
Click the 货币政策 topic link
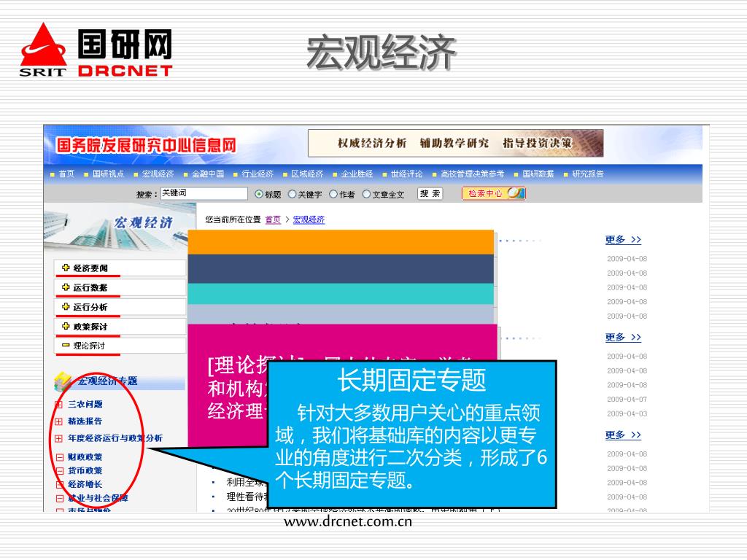coord(85,470)
